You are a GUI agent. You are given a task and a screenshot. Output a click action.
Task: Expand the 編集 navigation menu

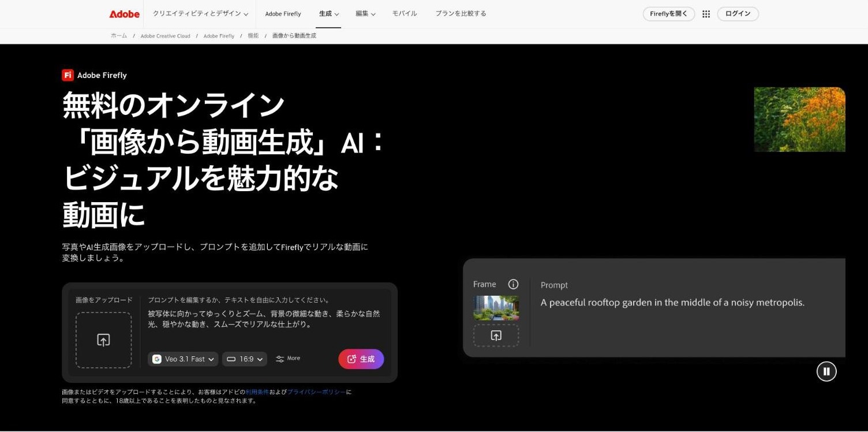[365, 14]
